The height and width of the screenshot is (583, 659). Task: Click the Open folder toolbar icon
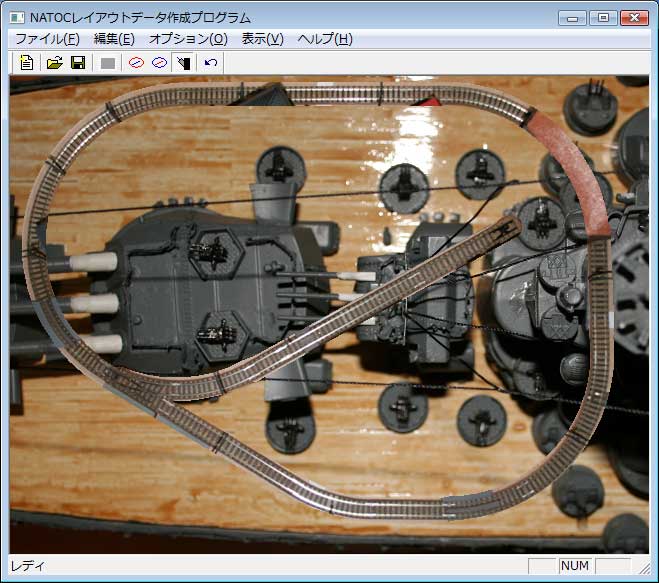pos(54,63)
